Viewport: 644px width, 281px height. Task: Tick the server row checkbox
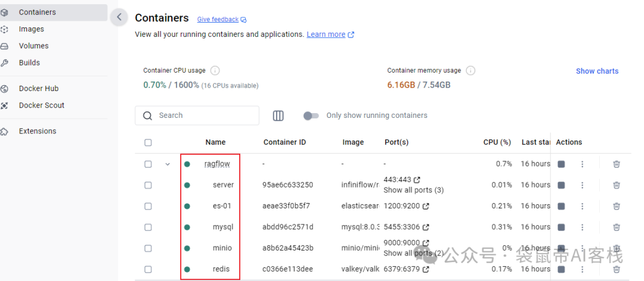point(148,185)
